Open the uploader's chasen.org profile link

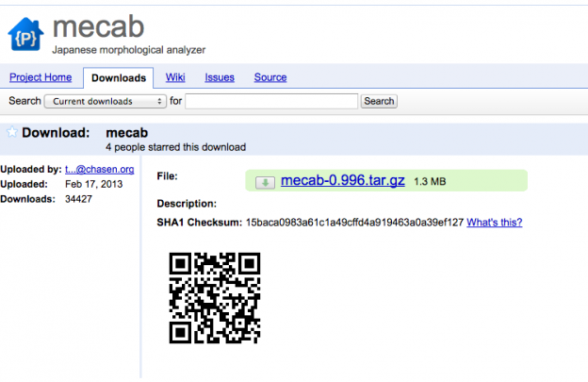[100, 169]
